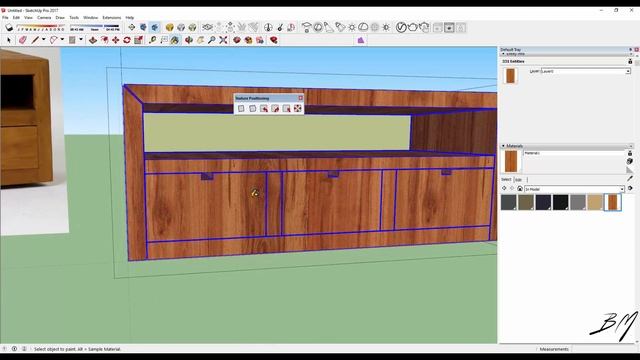This screenshot has height=360, width=640.
Task: Open the Camera menu
Action: tap(44, 18)
